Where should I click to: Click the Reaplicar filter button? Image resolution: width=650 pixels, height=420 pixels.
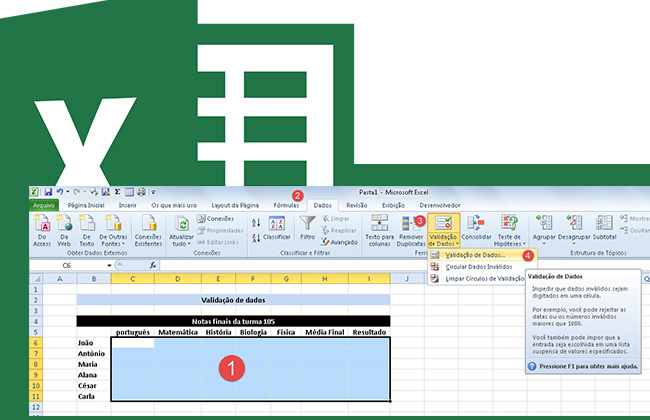339,230
